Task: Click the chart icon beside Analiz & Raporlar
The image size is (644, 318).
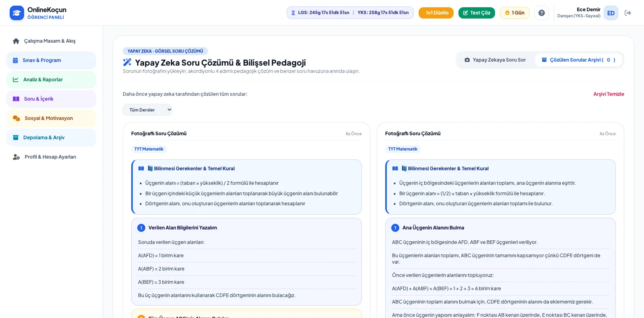Action: click(x=16, y=80)
